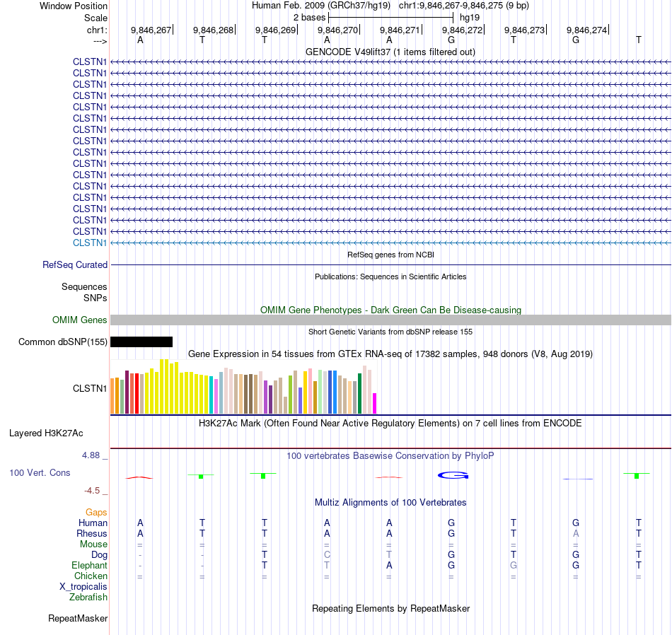This screenshot has height=635, width=672.
Task: Click the 9,846,272 ruler position
Action: 462,30
